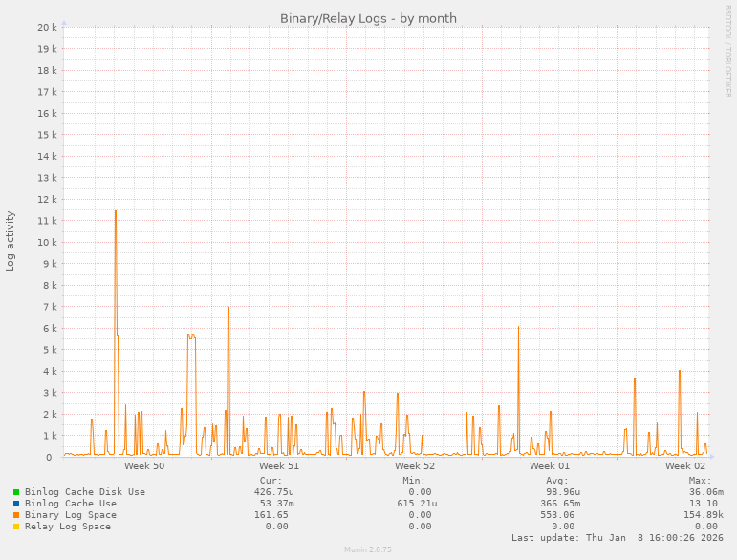The height and width of the screenshot is (560, 737).
Task: Click the Avg: column header
Action: click(x=557, y=481)
